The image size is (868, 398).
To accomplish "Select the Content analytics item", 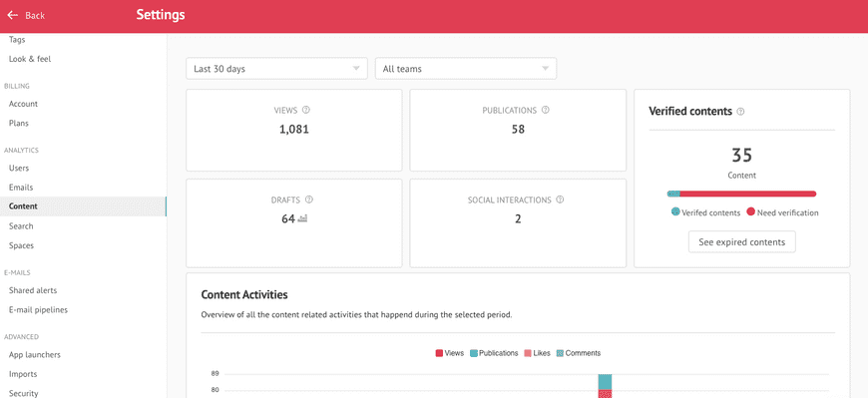I will pyautogui.click(x=83, y=206).
